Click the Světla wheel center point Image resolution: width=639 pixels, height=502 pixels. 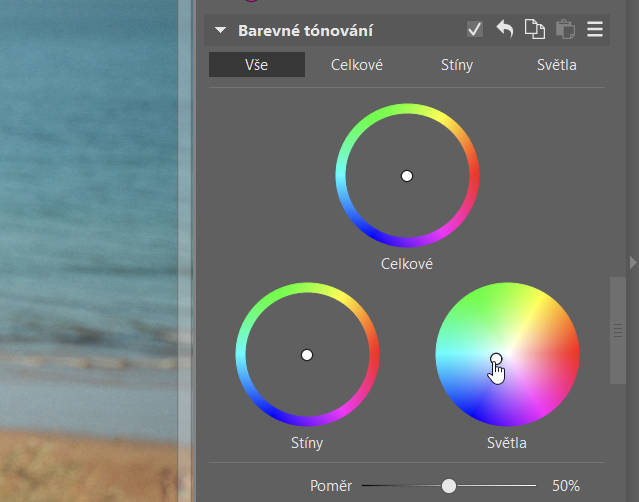point(497,358)
